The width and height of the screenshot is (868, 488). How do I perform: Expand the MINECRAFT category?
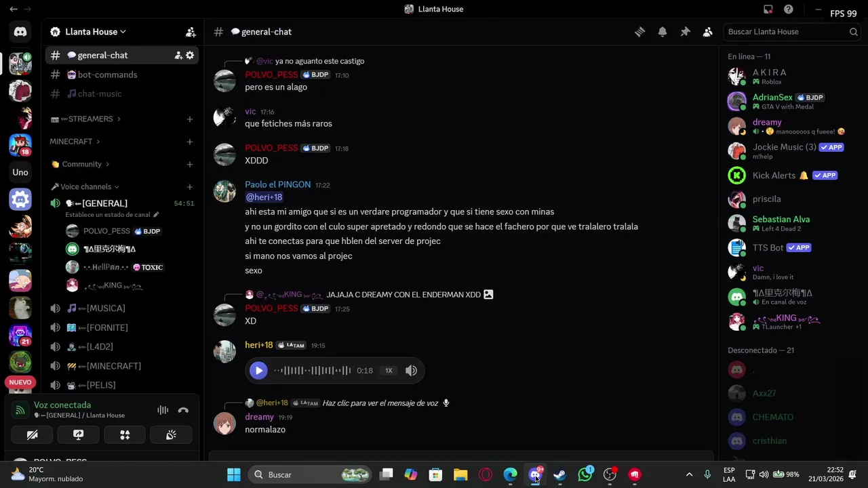point(75,142)
